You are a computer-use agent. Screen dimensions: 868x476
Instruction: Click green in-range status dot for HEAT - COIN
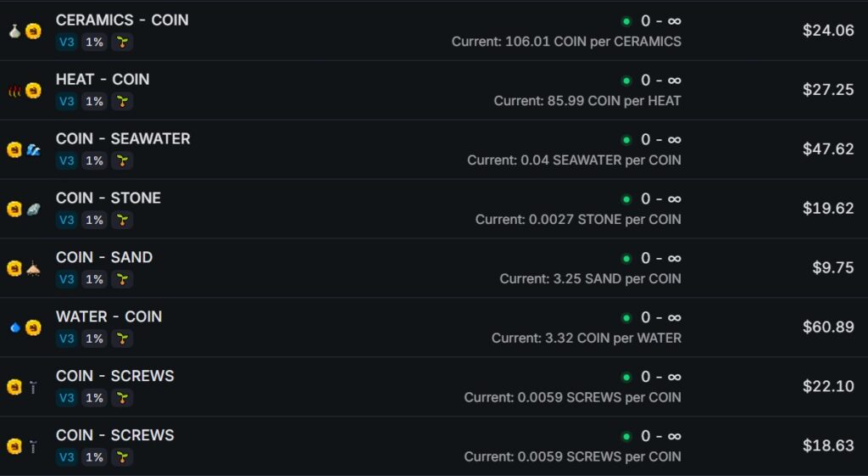626,81
